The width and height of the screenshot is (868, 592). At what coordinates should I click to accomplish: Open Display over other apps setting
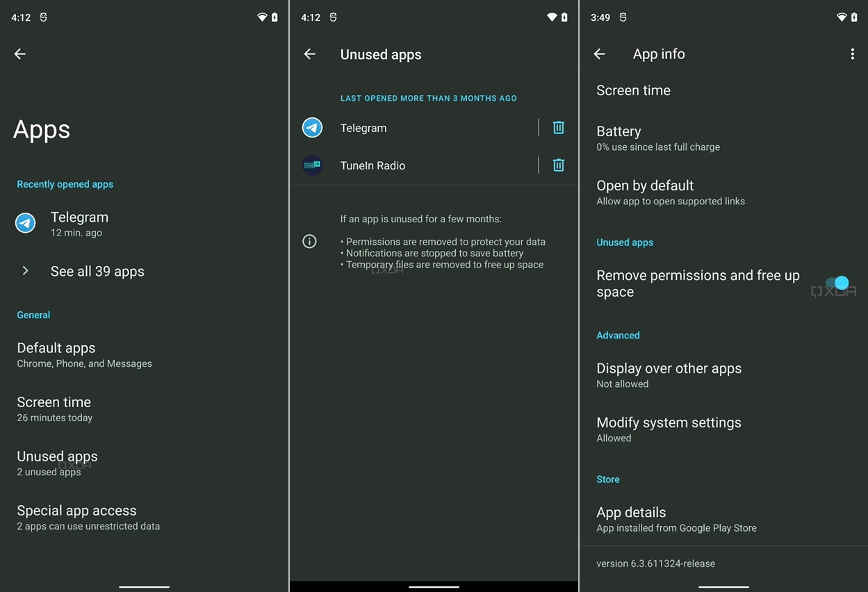(x=669, y=375)
